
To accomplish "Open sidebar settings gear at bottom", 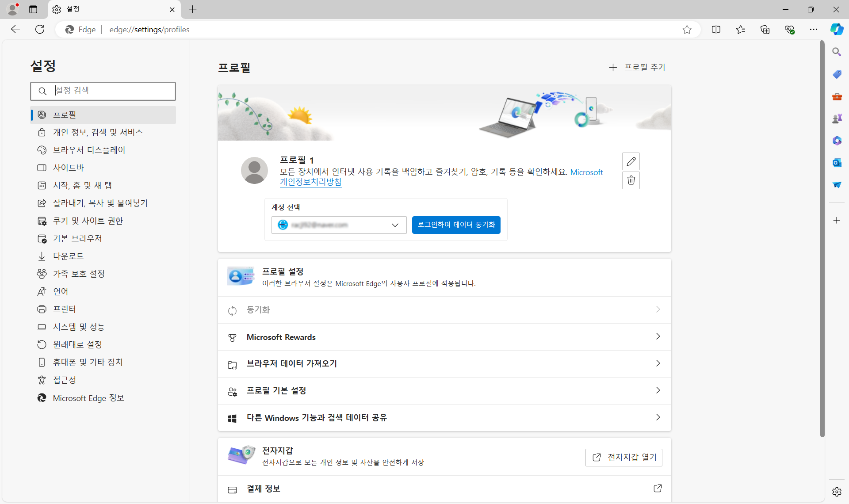I will (837, 492).
